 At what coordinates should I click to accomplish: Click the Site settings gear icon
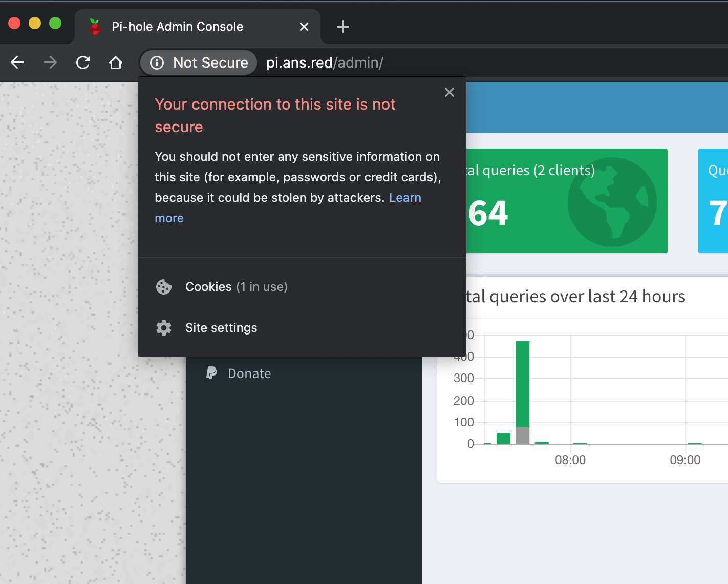164,328
